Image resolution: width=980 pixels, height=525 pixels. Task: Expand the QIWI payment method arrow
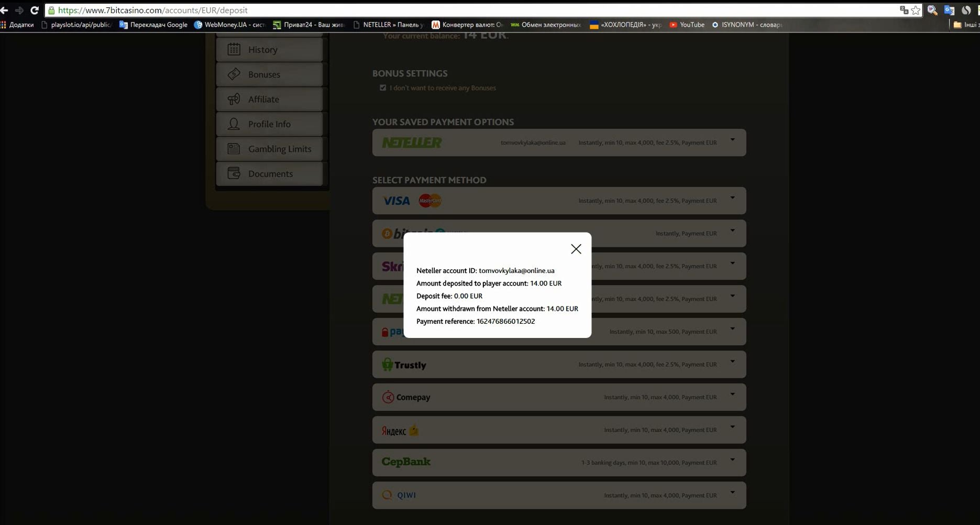[x=733, y=493]
